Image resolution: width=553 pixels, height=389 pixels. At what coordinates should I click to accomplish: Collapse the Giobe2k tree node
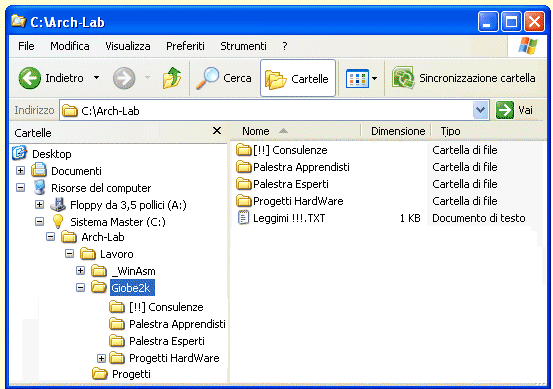(80, 287)
